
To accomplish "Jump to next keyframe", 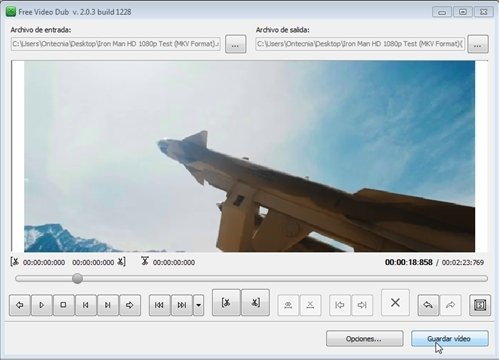I will 182,305.
